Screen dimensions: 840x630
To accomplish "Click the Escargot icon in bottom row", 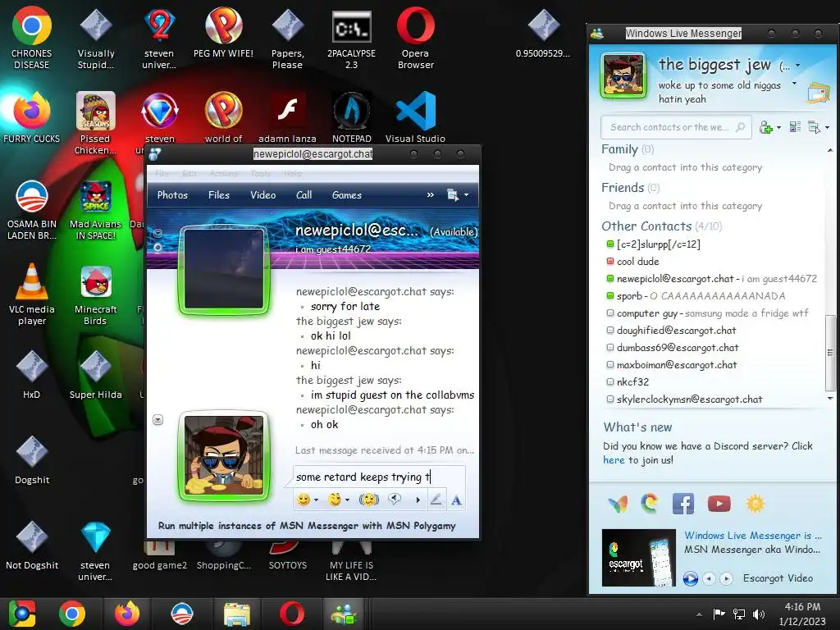I will 650,504.
